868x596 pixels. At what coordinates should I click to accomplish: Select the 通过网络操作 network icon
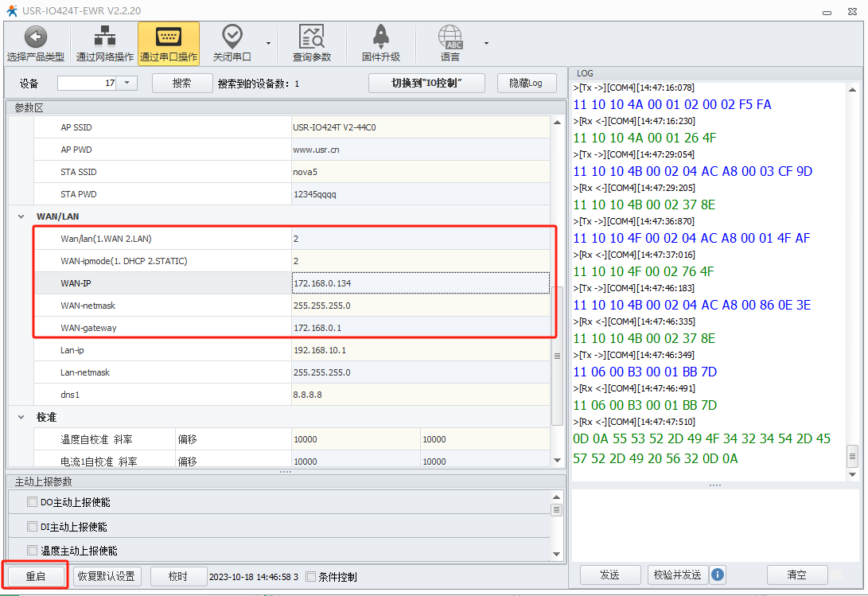104,37
